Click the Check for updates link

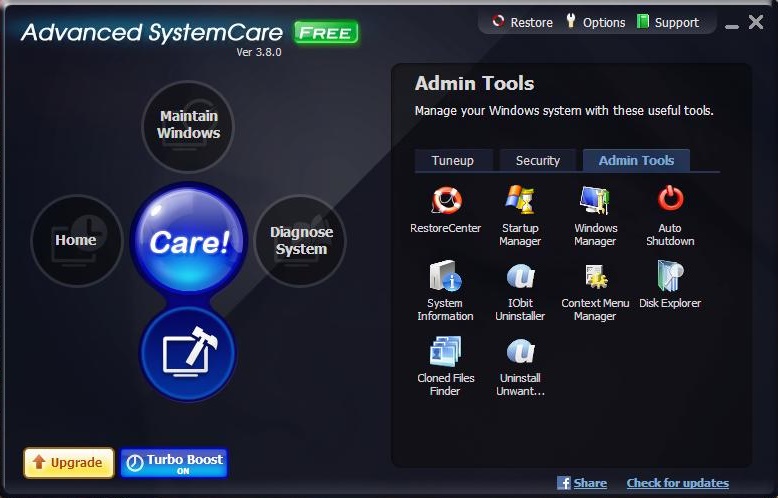click(x=677, y=483)
